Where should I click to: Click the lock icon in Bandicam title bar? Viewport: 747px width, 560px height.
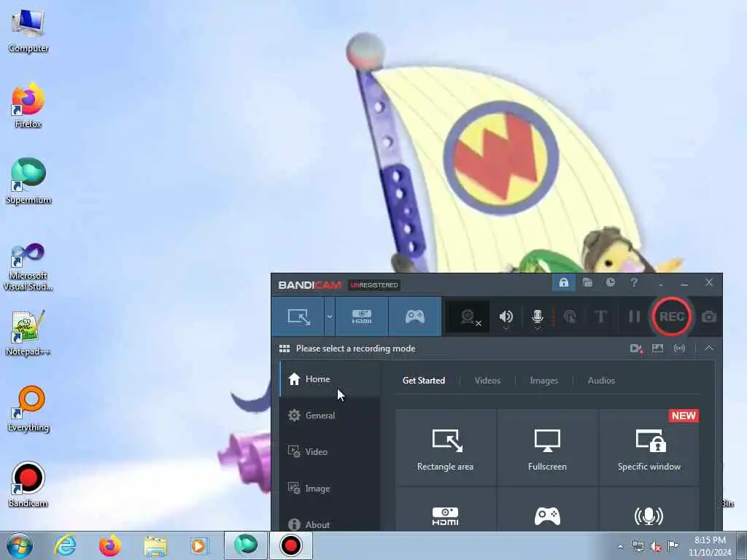tap(564, 283)
